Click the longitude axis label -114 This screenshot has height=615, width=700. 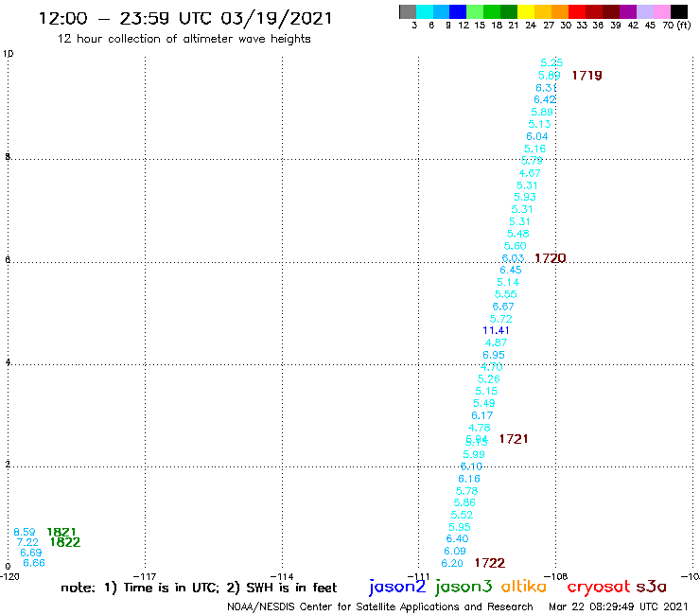pos(282,576)
